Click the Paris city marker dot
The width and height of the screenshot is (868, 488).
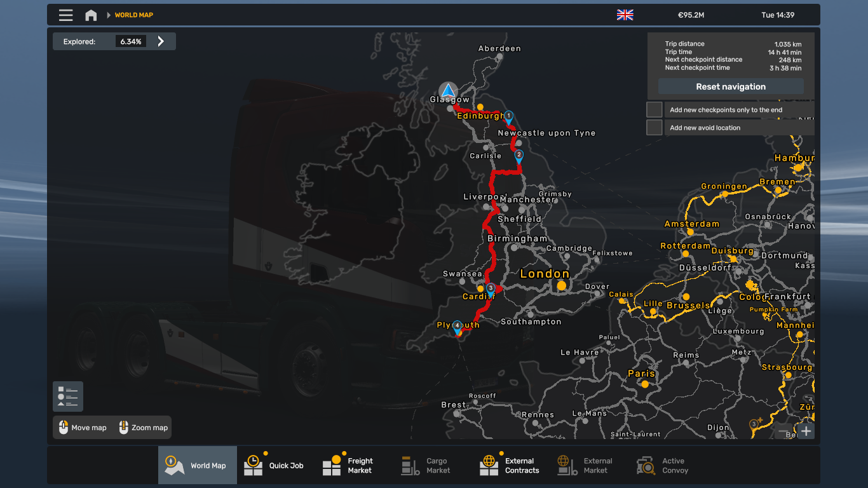coord(645,384)
